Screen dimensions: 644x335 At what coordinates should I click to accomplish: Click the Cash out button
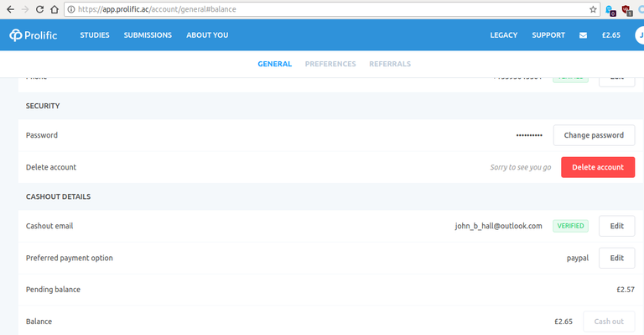tap(609, 322)
